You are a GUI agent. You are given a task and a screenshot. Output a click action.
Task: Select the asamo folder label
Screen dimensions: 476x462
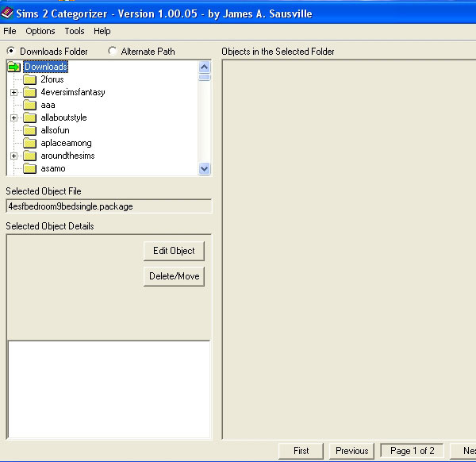(53, 168)
